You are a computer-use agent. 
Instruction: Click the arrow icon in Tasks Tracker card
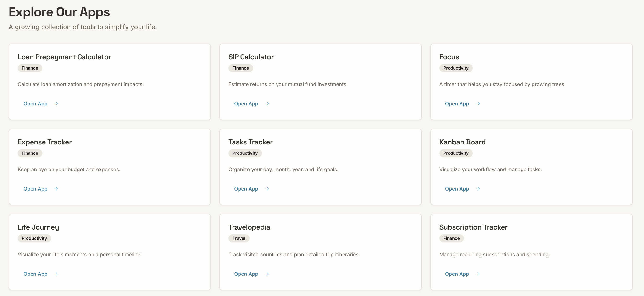[267, 189]
